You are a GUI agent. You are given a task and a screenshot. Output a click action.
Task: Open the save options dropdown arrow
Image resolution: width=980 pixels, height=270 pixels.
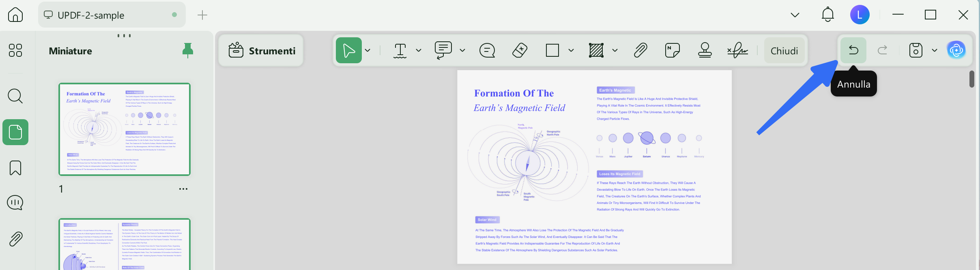[x=935, y=50]
